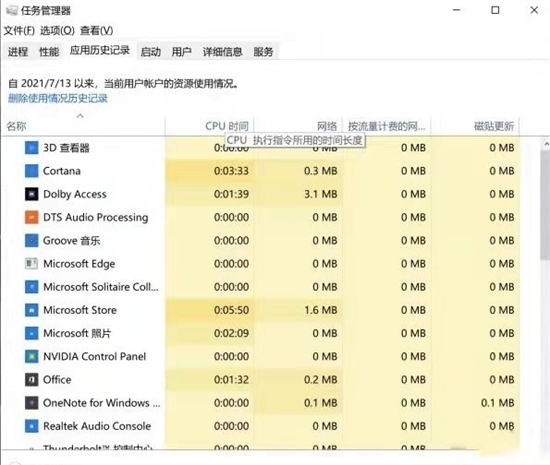Select the OneNote for Windows icon

[x=32, y=403]
